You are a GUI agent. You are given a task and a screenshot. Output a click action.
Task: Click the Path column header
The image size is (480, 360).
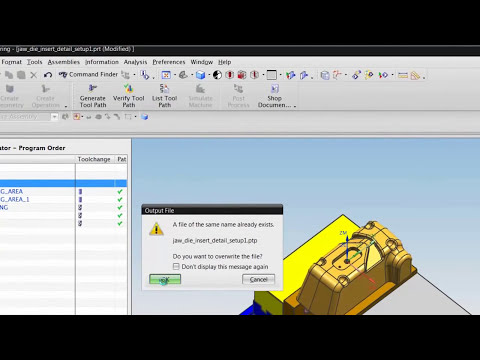pyautogui.click(x=121, y=159)
